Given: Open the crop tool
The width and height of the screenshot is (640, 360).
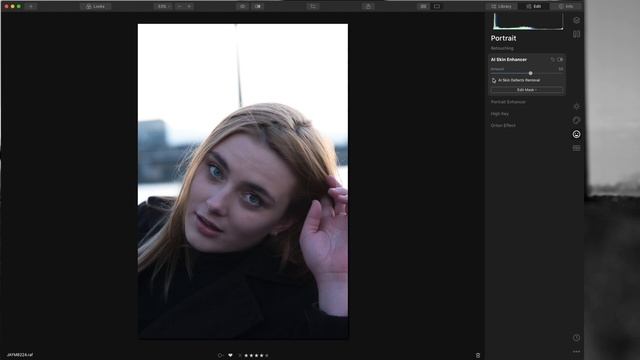Looking at the screenshot, I should pos(313,7).
